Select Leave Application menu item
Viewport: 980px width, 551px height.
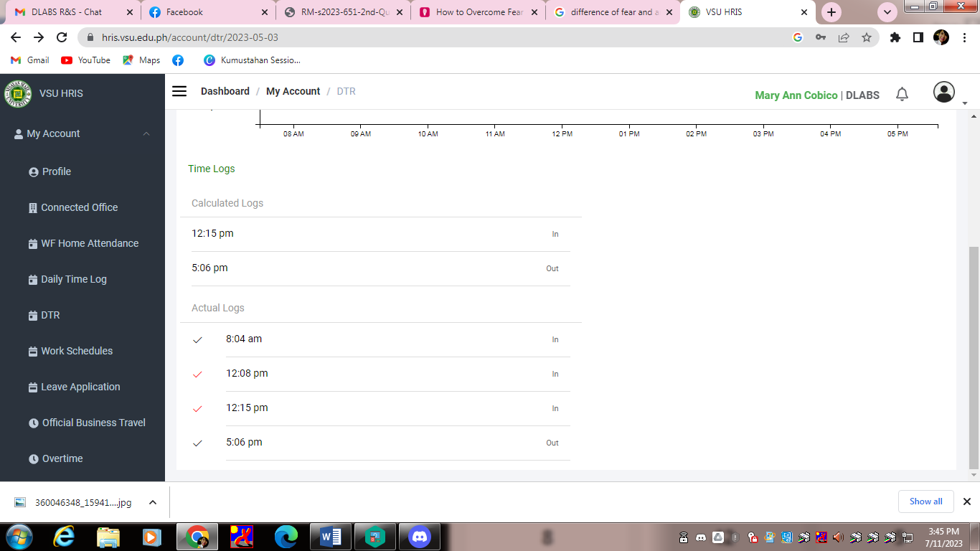[80, 387]
